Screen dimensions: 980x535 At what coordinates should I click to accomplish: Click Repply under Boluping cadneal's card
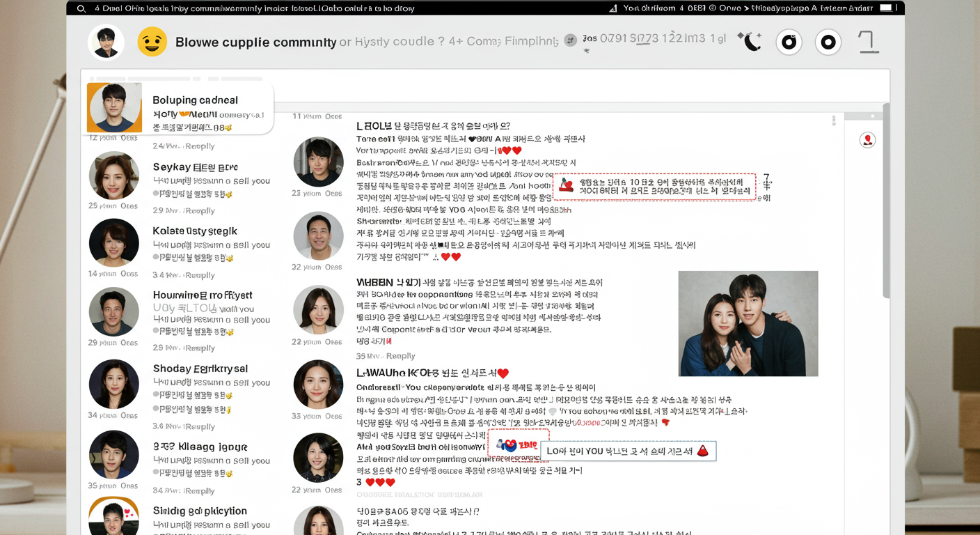(x=184, y=146)
